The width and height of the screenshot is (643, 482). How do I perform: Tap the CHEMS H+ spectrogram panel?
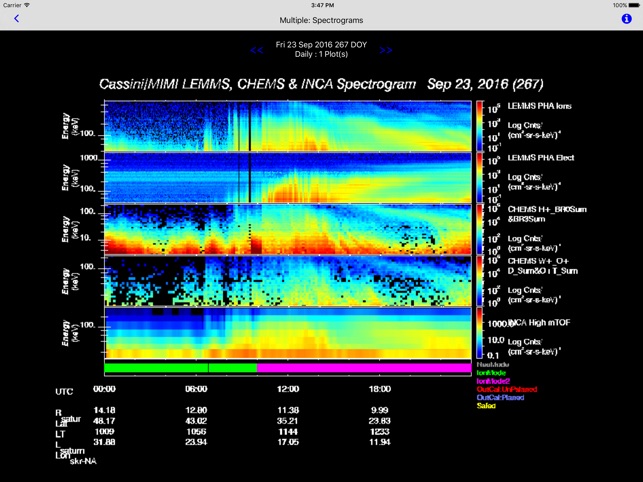(288, 229)
